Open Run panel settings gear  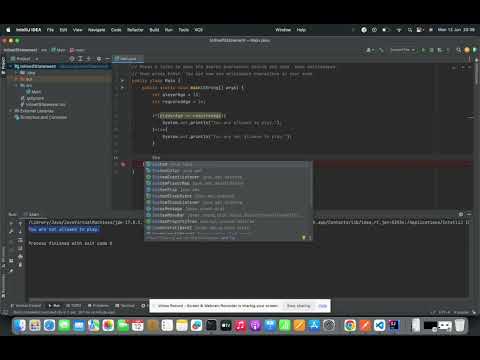(461, 214)
